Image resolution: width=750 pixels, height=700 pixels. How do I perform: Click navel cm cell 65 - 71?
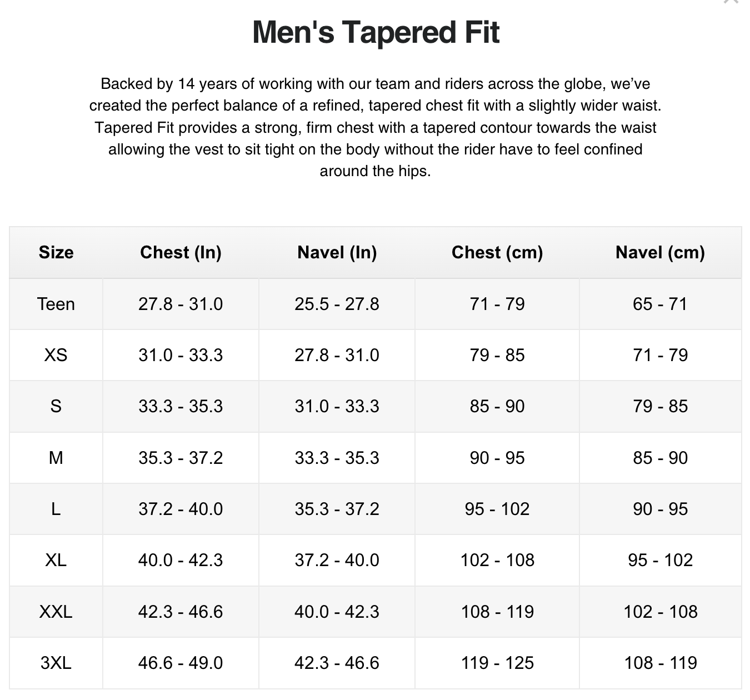pos(660,304)
